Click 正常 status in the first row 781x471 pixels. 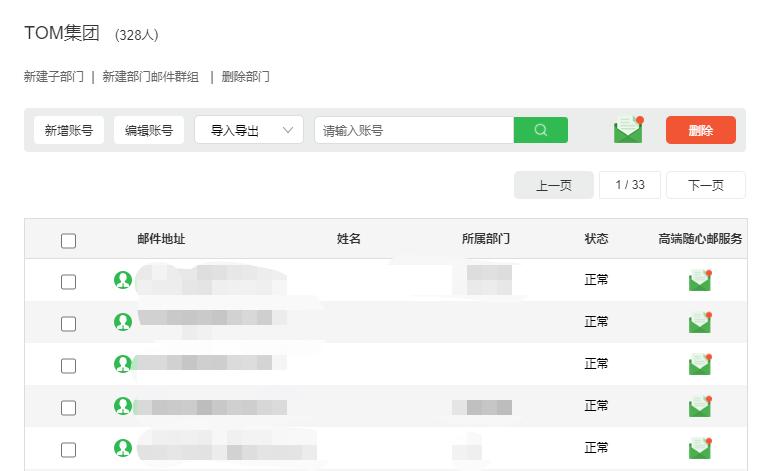pyautogui.click(x=596, y=280)
